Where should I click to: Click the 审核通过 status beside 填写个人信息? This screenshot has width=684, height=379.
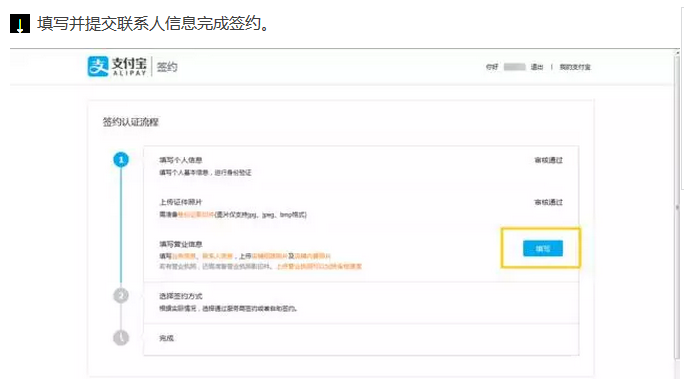[548, 160]
